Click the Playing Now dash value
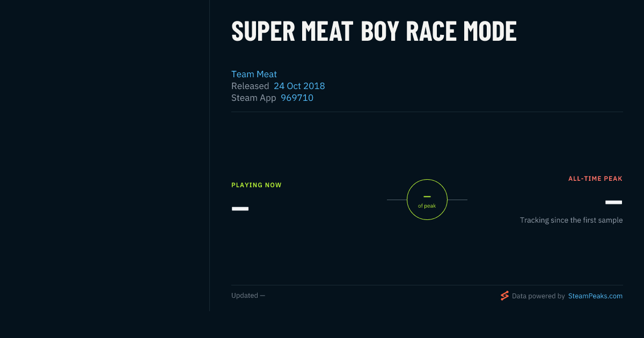Image resolution: width=644 pixels, height=338 pixels. click(240, 209)
